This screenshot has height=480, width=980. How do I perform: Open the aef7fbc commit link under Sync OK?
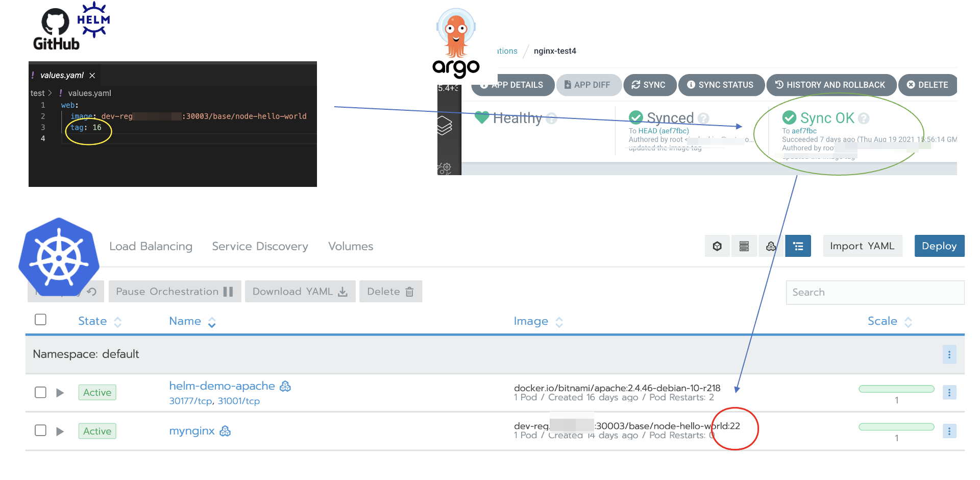(804, 131)
